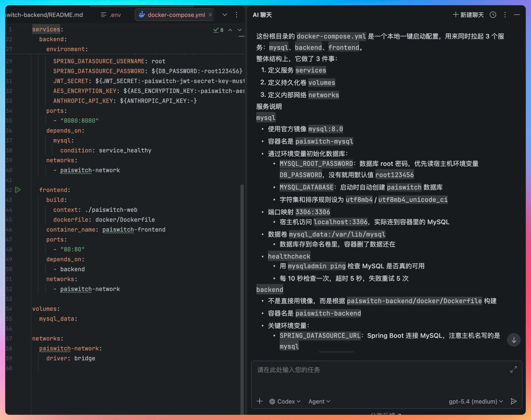The width and height of the screenshot is (531, 420).
Task: Minimize the AI chat panel
Action: pyautogui.click(x=517, y=15)
